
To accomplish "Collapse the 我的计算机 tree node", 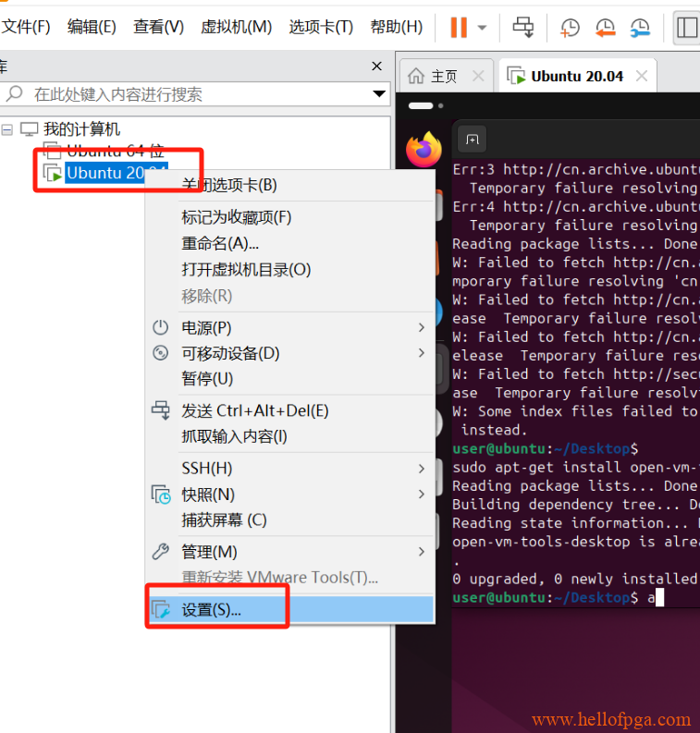I will [x=7, y=129].
